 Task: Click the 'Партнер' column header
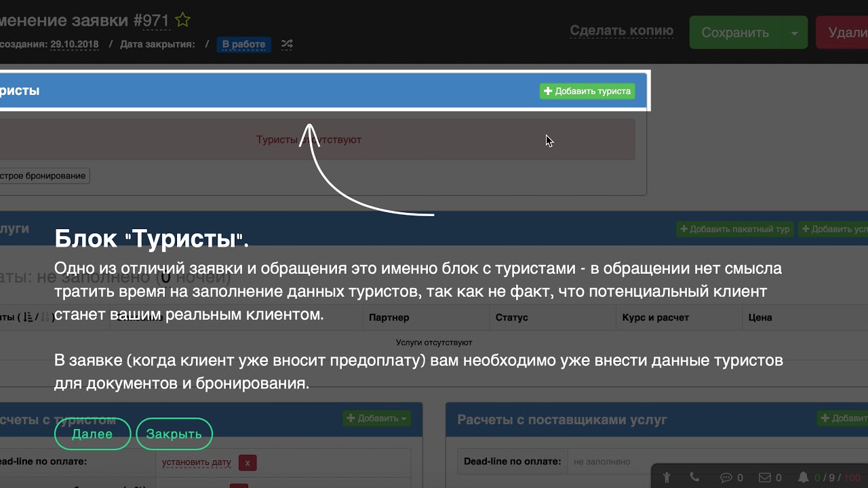(389, 317)
